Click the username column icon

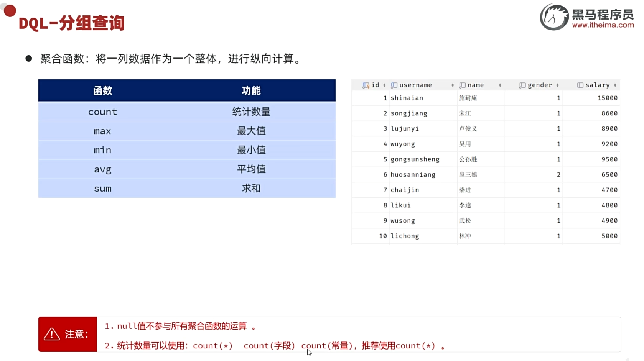point(394,85)
